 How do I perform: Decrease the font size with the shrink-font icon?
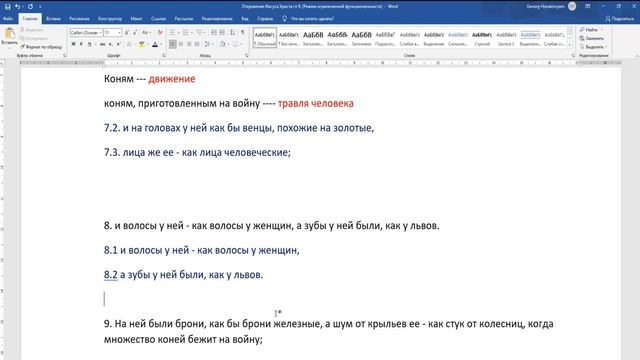pyautogui.click(x=134, y=33)
